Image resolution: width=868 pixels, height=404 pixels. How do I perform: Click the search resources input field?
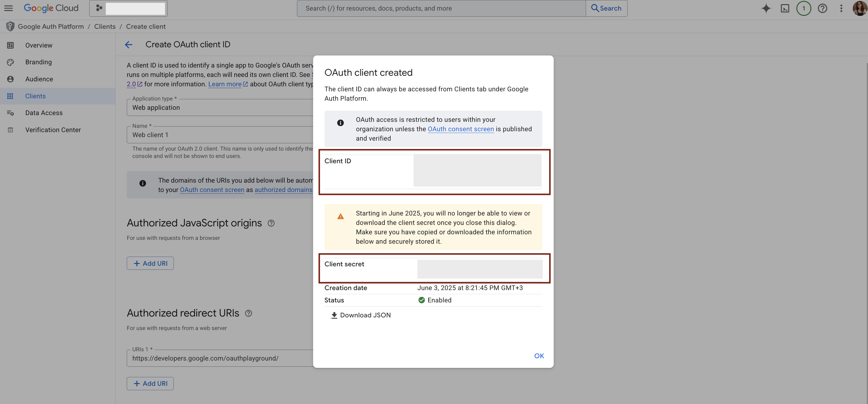click(x=438, y=8)
